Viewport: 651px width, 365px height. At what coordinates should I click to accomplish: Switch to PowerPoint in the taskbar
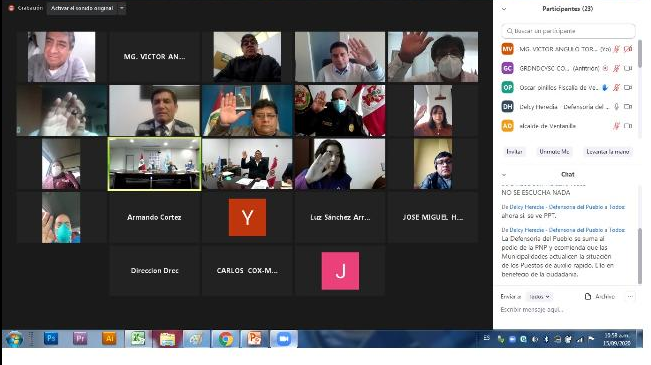tap(255, 339)
